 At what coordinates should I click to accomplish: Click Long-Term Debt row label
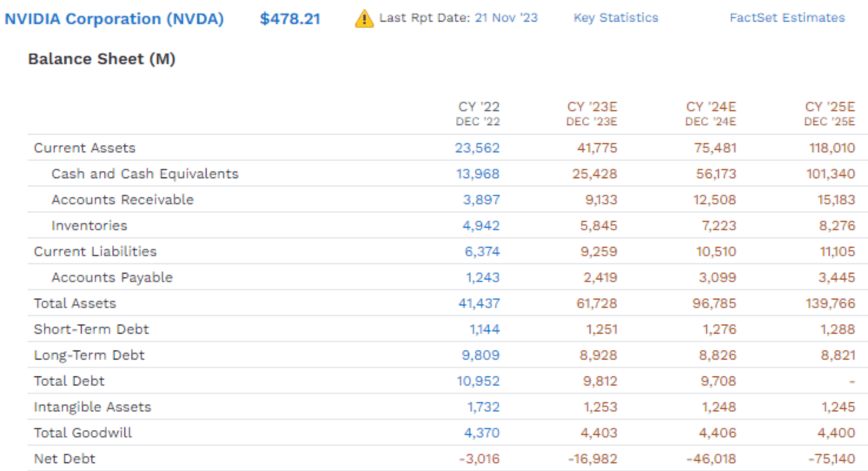(89, 355)
